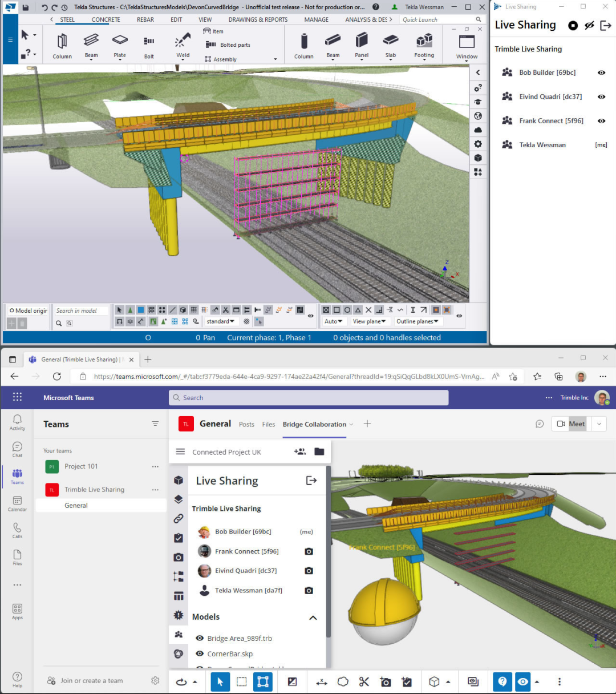Expand the Meet button dropdown arrow
The height and width of the screenshot is (694, 616).
[x=598, y=423]
